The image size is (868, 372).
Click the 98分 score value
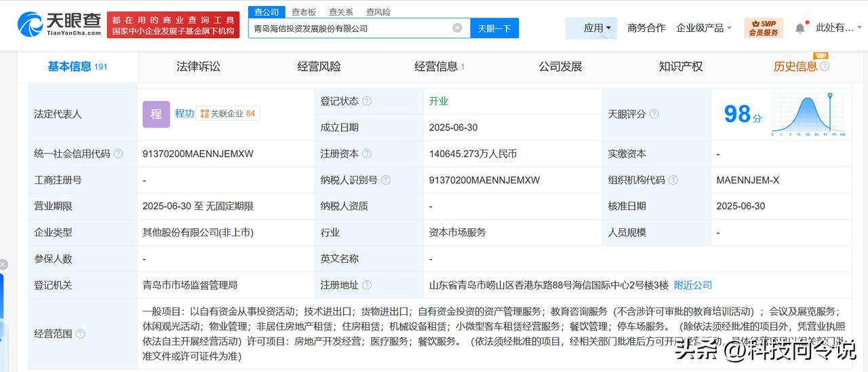(743, 114)
